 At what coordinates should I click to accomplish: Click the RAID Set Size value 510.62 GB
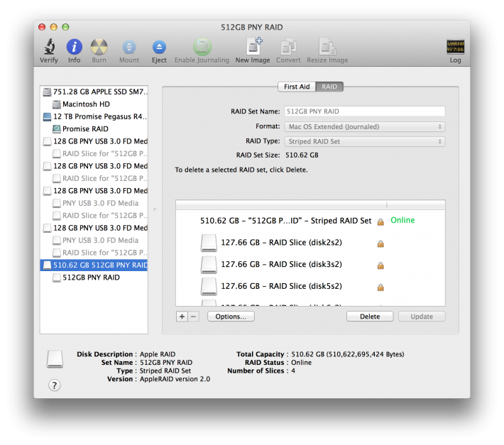point(302,155)
